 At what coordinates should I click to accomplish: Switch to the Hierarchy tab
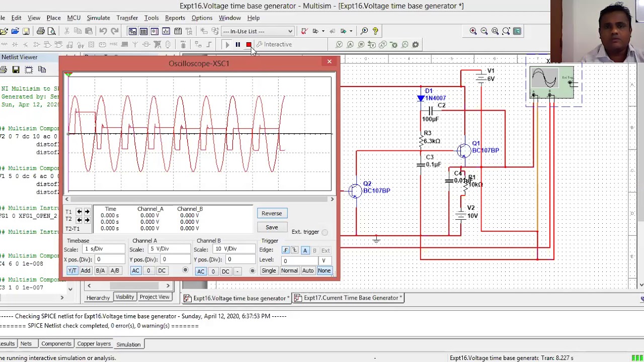(x=98, y=298)
